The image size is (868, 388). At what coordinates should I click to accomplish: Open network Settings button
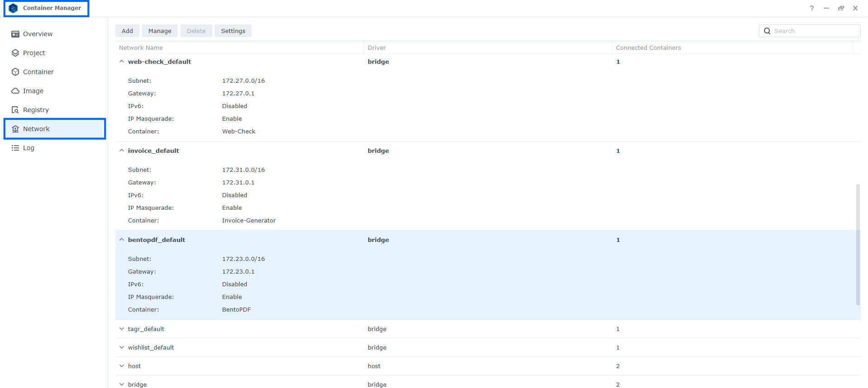(233, 31)
